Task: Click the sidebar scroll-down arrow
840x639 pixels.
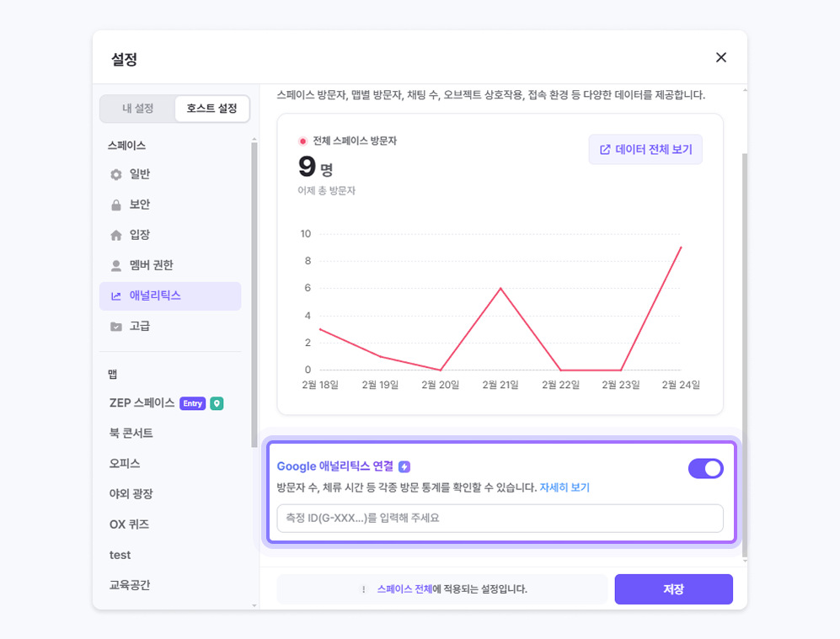Action: point(254,604)
